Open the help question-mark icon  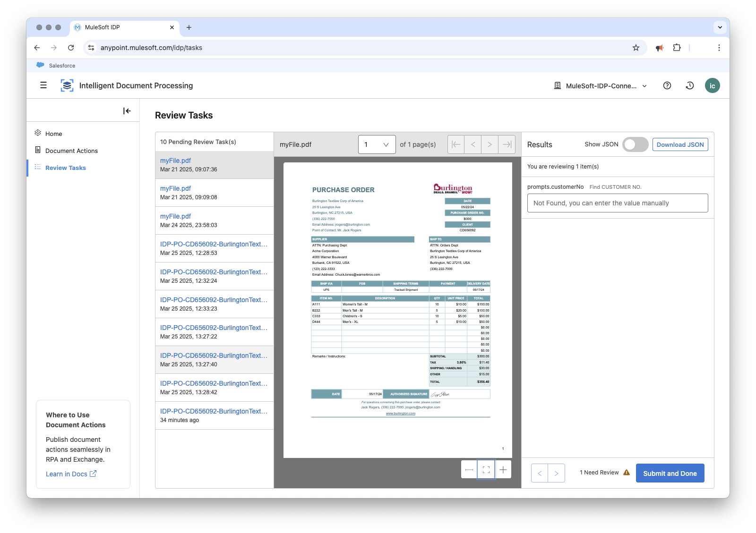coord(667,85)
